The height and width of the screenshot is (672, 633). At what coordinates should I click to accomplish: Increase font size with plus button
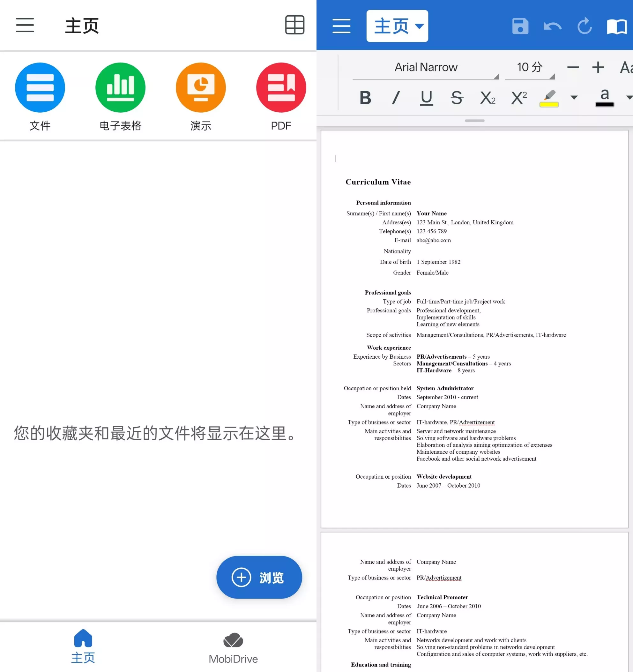(x=598, y=67)
